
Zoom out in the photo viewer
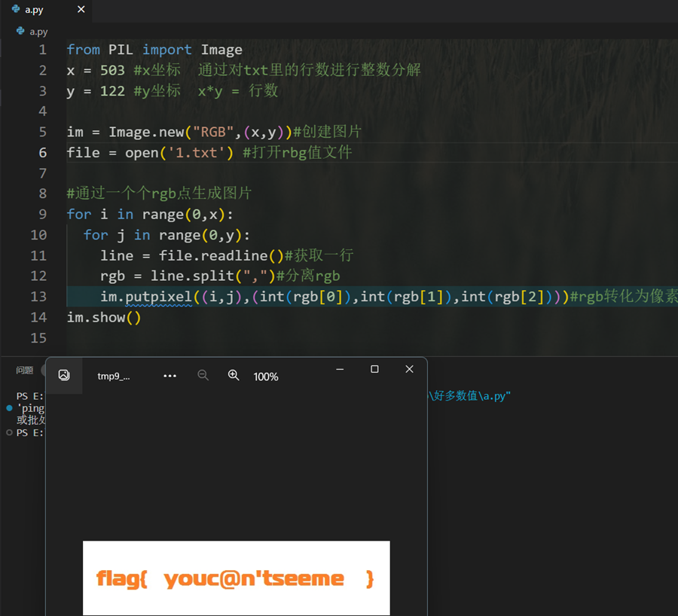tap(203, 375)
